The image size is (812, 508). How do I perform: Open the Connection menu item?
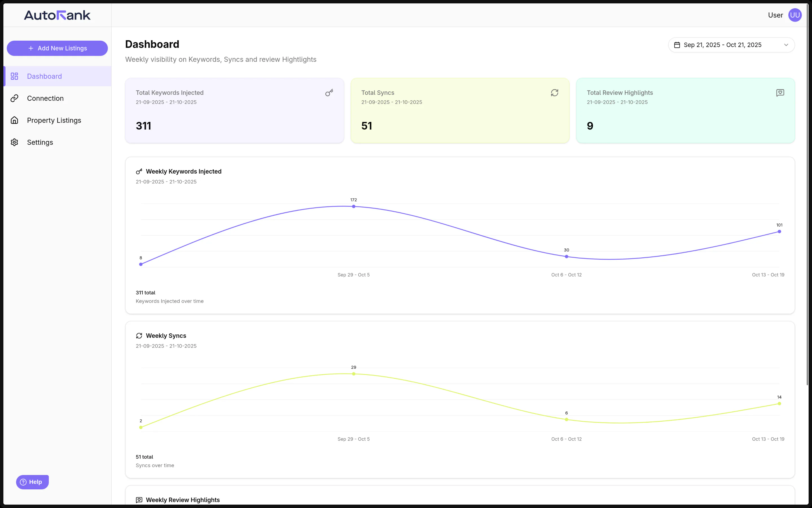click(58, 98)
